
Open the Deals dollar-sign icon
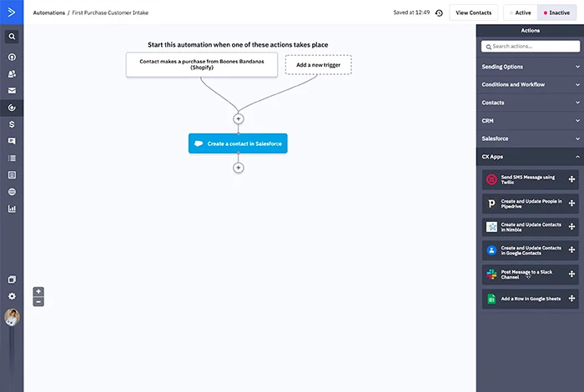pos(12,124)
